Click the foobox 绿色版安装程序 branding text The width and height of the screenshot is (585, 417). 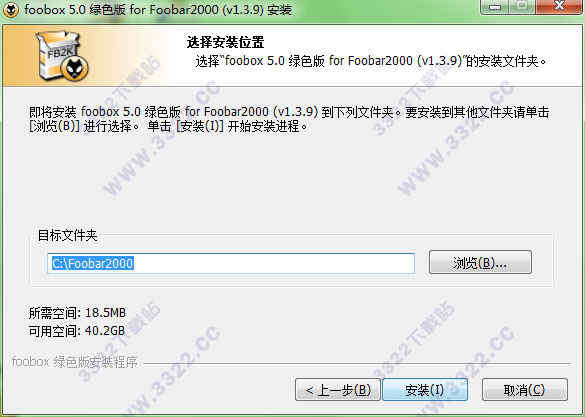(x=75, y=362)
